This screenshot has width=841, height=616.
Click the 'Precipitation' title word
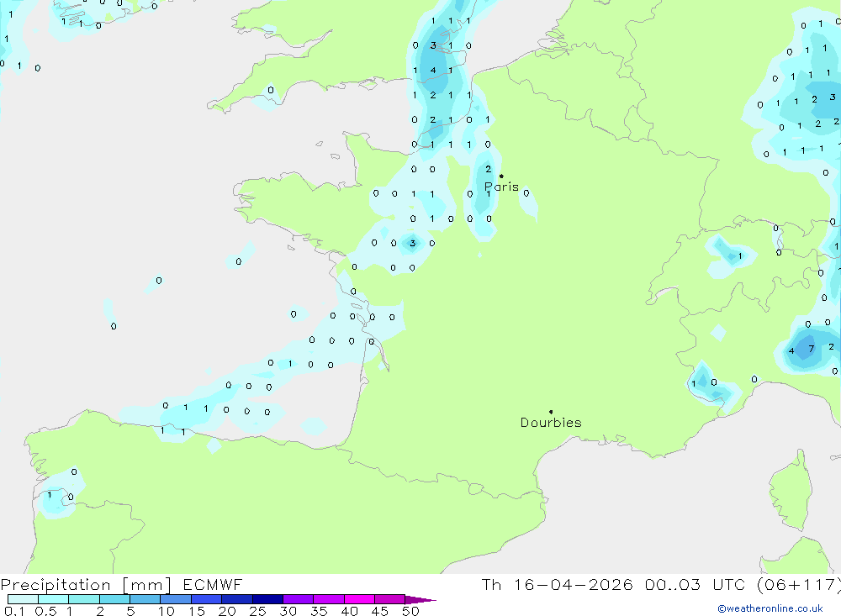tap(56, 585)
